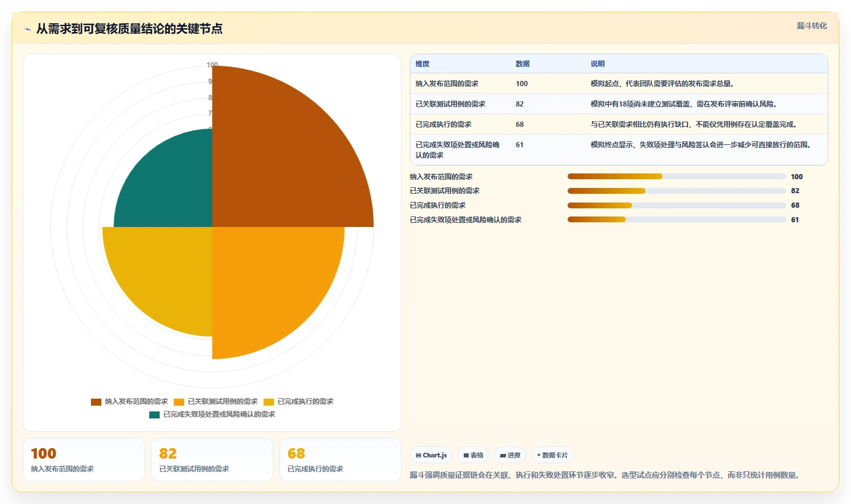Image resolution: width=851 pixels, height=504 pixels.
Task: Click the footer note starting 漏斗强调质量证据链
Action: [x=606, y=475]
